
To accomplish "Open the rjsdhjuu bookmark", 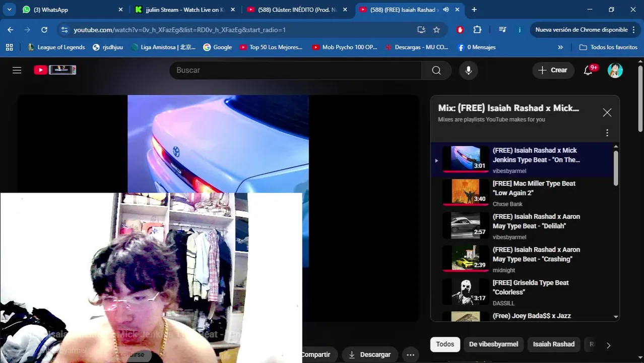I will (108, 47).
